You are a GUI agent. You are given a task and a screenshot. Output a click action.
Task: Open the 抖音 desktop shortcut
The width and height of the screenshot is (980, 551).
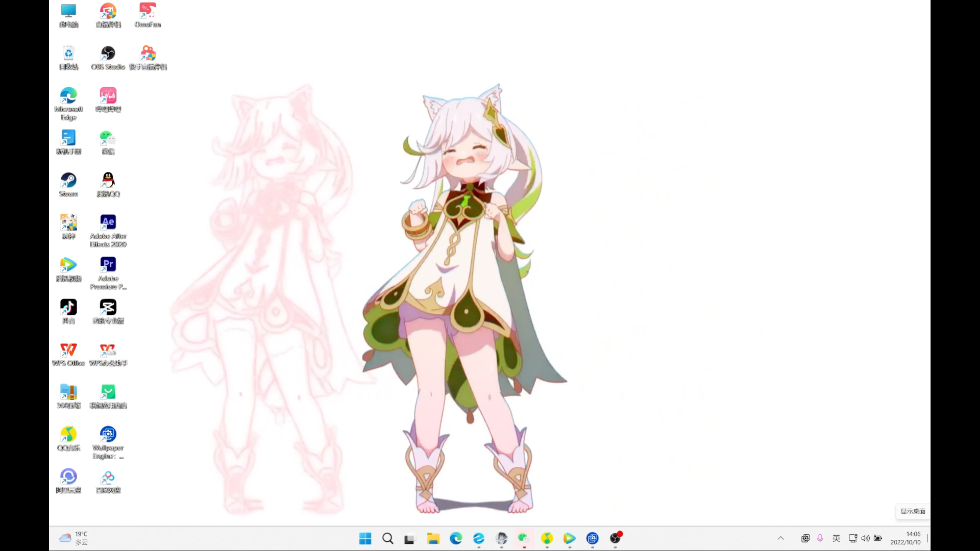68,312
